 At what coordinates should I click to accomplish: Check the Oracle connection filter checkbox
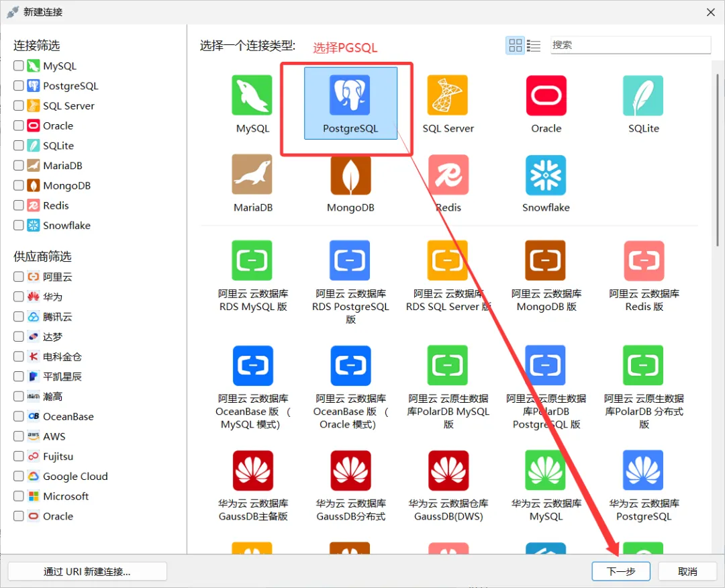click(19, 126)
